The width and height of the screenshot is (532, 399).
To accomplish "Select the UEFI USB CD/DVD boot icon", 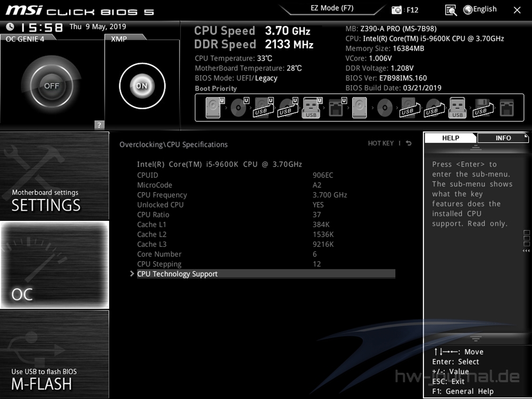I will click(x=288, y=108).
